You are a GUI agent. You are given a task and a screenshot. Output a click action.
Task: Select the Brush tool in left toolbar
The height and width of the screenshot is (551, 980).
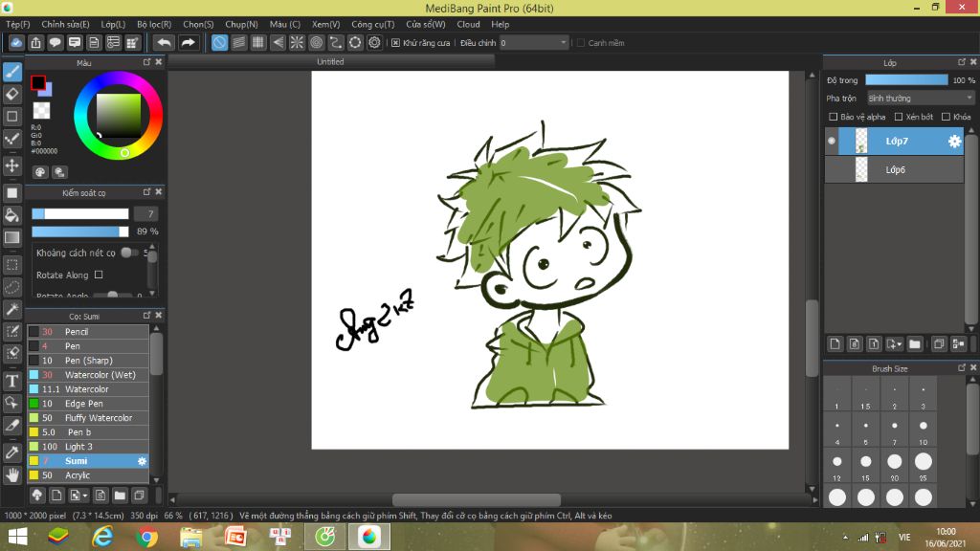click(11, 72)
